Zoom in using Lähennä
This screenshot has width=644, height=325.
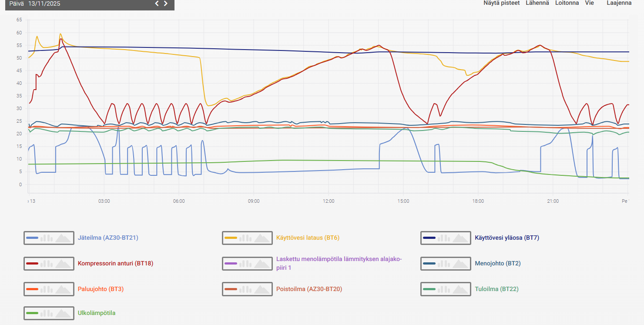tap(537, 3)
